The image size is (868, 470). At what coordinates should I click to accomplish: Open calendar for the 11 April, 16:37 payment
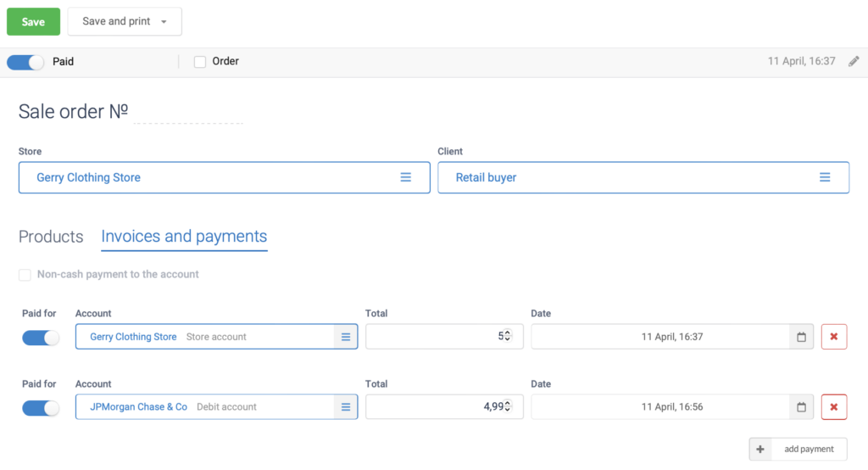click(x=801, y=337)
